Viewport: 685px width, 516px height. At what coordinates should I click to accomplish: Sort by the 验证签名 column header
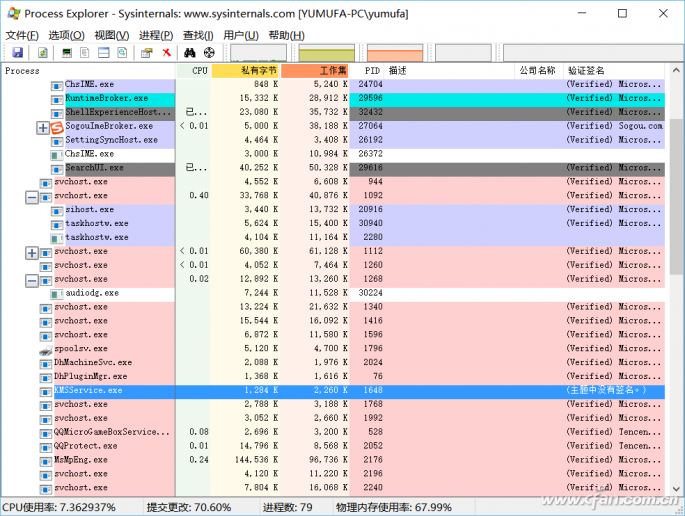(x=614, y=71)
